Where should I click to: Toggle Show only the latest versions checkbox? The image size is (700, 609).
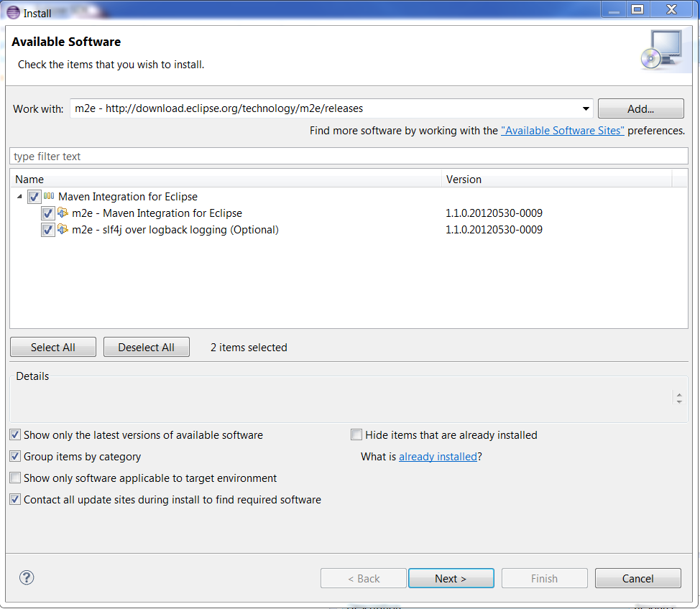15,434
